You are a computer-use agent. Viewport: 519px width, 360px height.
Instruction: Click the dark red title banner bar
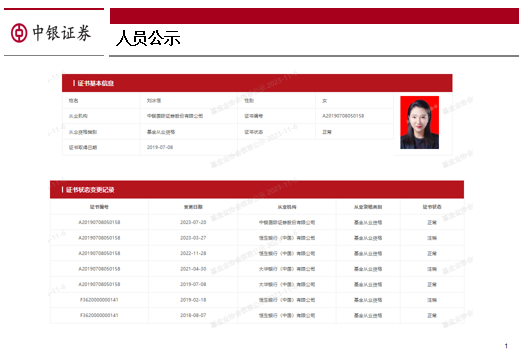click(x=314, y=16)
